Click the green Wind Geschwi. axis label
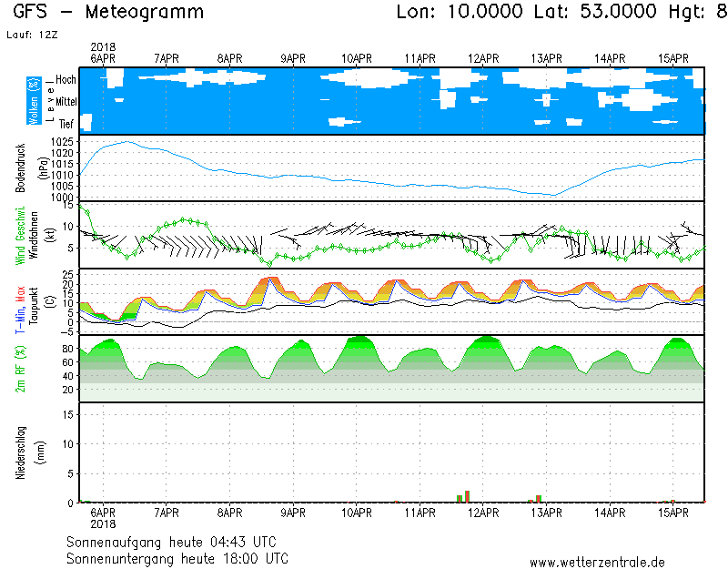The image size is (728, 569). click(x=20, y=235)
